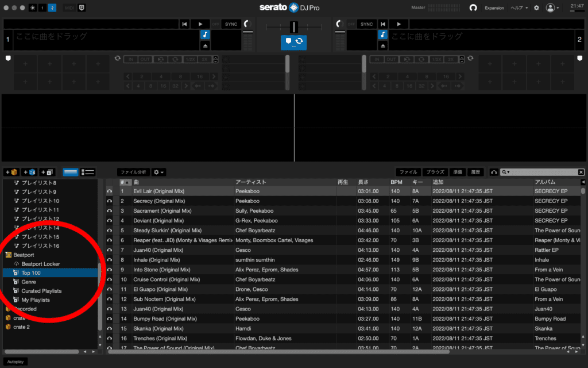Focus the library search field
Screen dimensions: 588x368
tap(543, 172)
